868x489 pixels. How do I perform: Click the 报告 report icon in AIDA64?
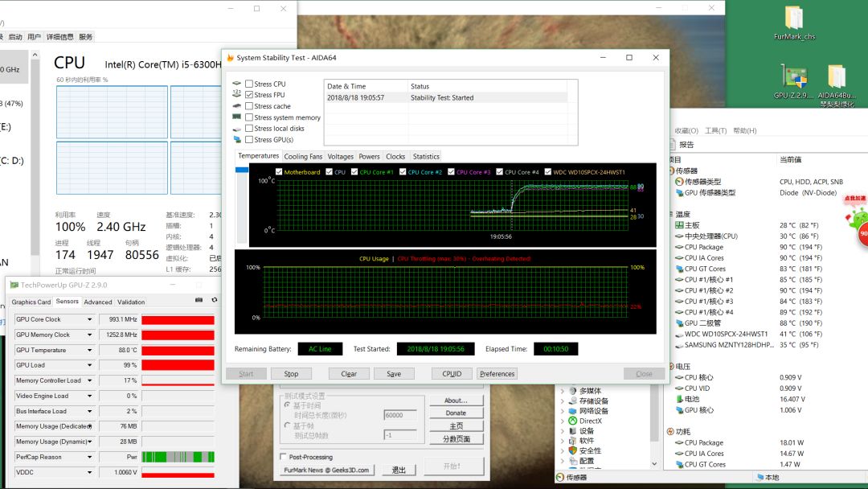click(673, 145)
